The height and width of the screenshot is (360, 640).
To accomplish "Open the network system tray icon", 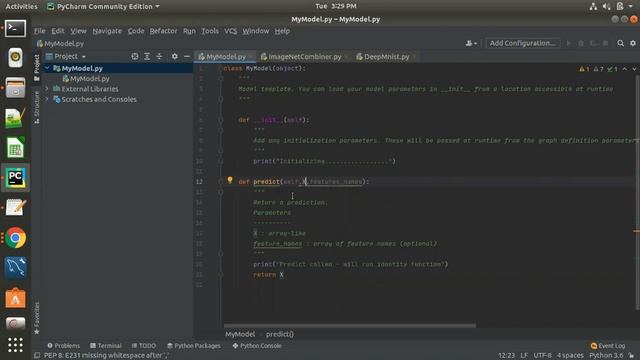I will pyautogui.click(x=593, y=6).
